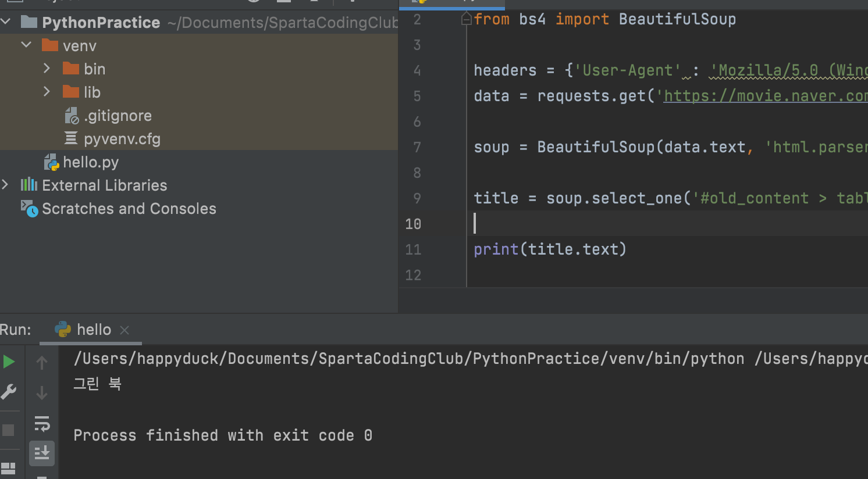The width and height of the screenshot is (868, 479).
Task: Select the lib folder icon
Action: pyautogui.click(x=71, y=92)
